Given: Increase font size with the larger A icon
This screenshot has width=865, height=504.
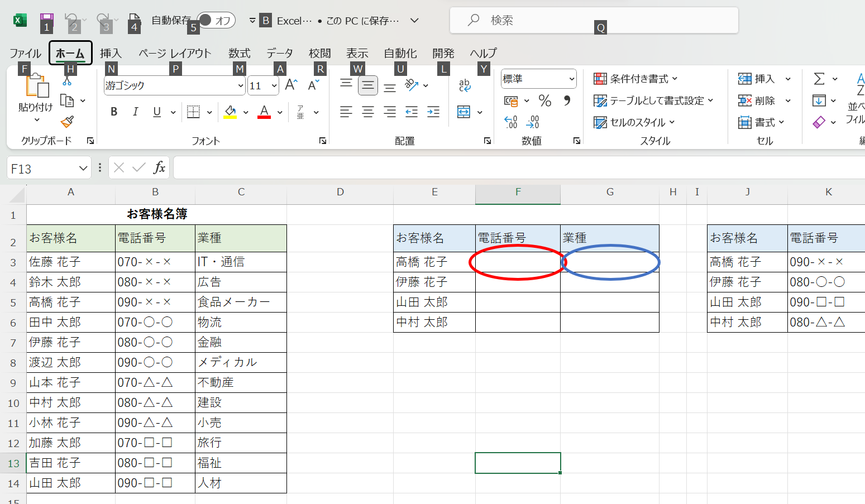Looking at the screenshot, I should (x=291, y=85).
